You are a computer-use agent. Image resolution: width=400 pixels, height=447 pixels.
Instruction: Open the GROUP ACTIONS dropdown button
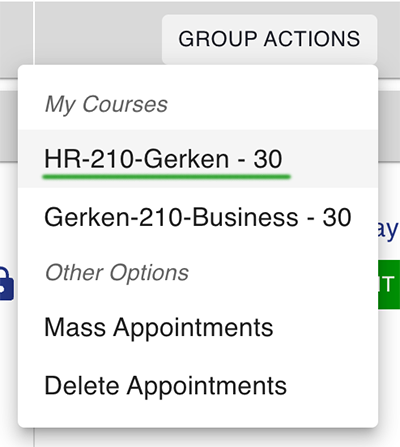269,39
